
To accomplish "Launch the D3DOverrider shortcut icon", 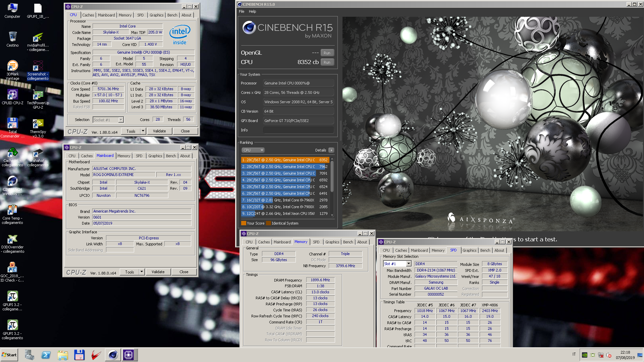I will pos(12,243).
